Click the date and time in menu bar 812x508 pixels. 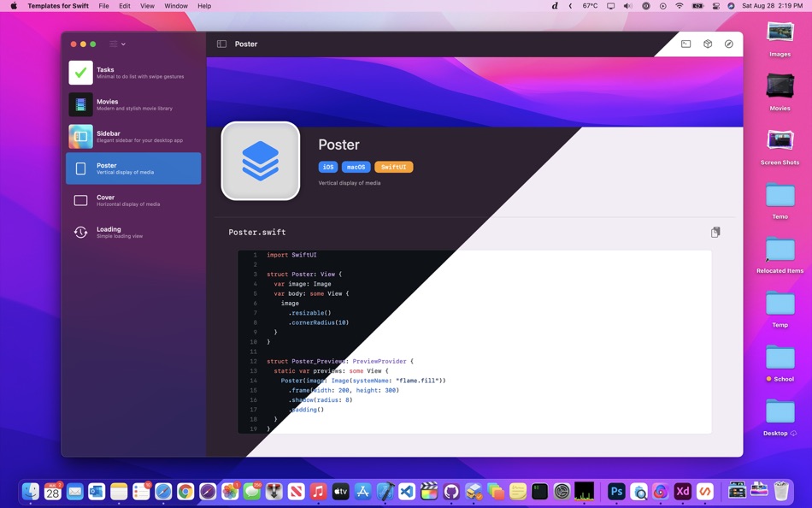pos(772,6)
